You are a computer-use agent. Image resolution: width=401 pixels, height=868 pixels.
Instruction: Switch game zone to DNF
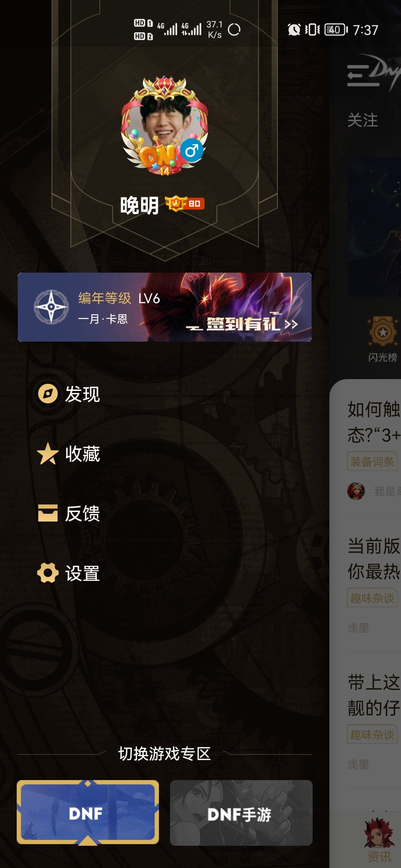click(88, 813)
